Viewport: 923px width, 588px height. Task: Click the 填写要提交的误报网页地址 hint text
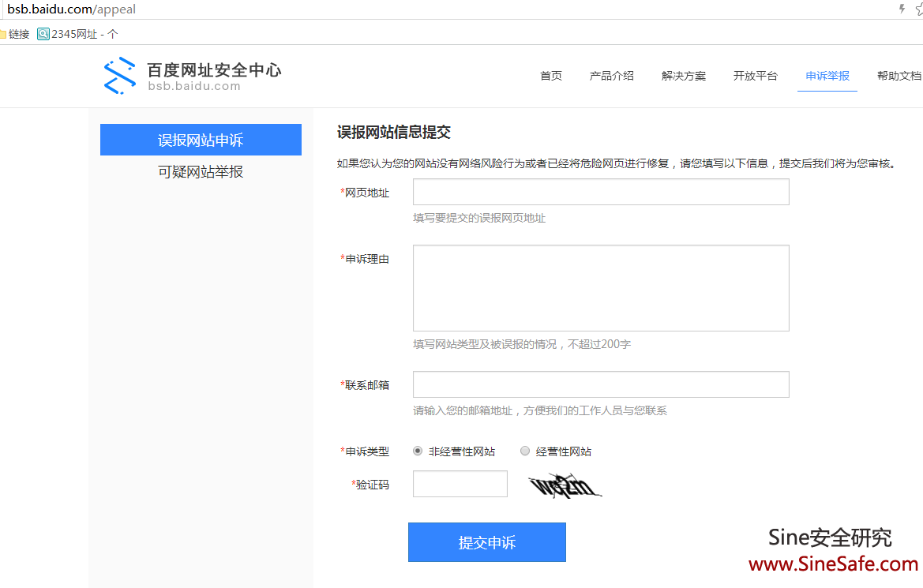coord(479,219)
